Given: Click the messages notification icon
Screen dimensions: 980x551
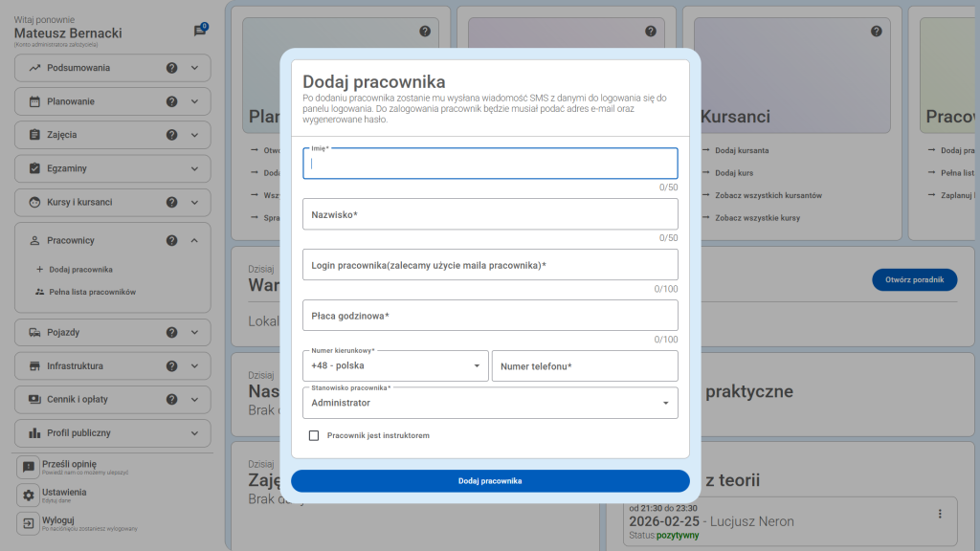Looking at the screenshot, I should coord(200,31).
